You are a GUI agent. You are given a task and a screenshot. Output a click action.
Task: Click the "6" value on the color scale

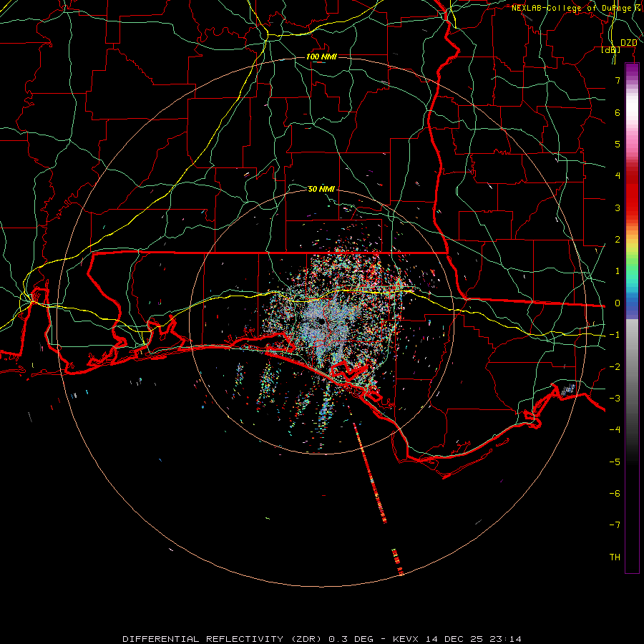coord(618,112)
